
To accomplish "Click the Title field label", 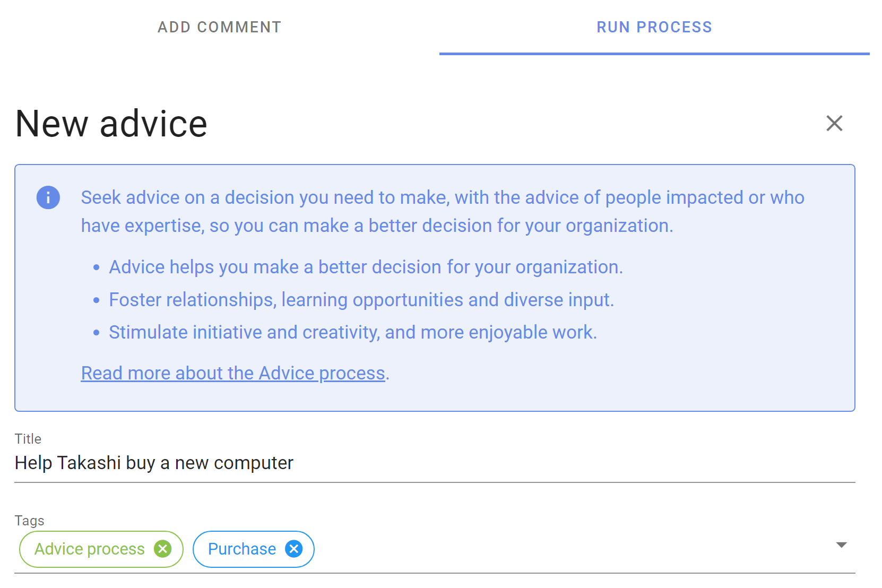I will tap(28, 439).
